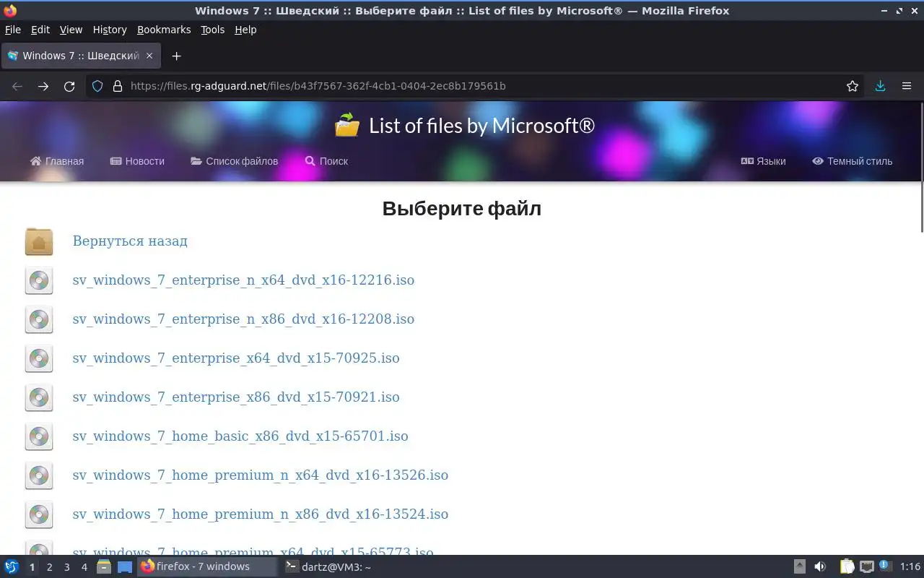Open sv_windows_7_enterprise_x64_dvd_x15-70925.iso

236,358
